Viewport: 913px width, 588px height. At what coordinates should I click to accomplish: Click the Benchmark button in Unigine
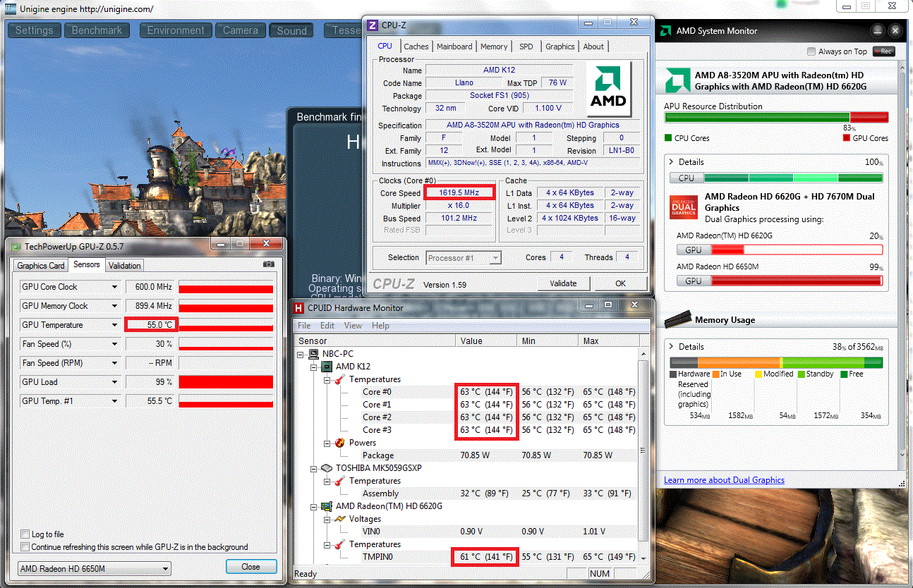coord(97,30)
